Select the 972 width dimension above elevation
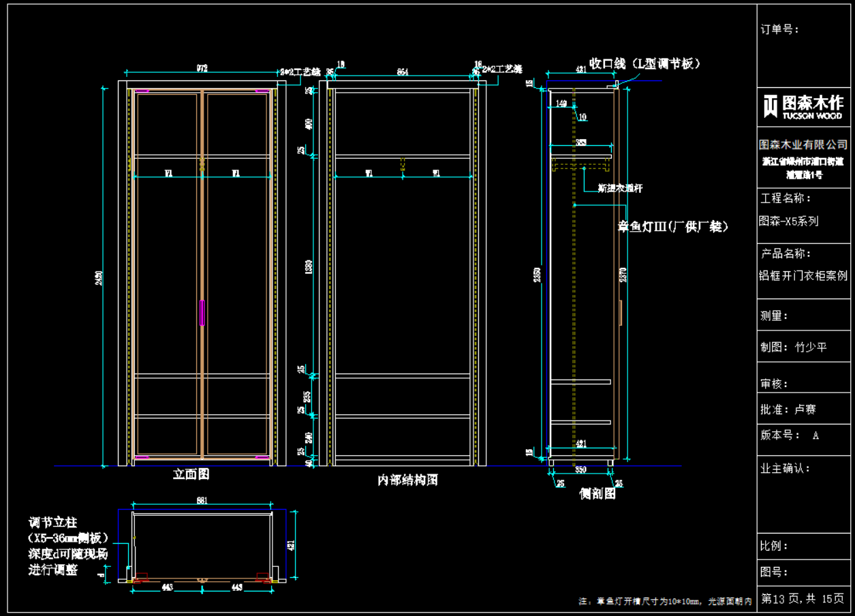Screen dimensions: 855x616 click(x=202, y=68)
